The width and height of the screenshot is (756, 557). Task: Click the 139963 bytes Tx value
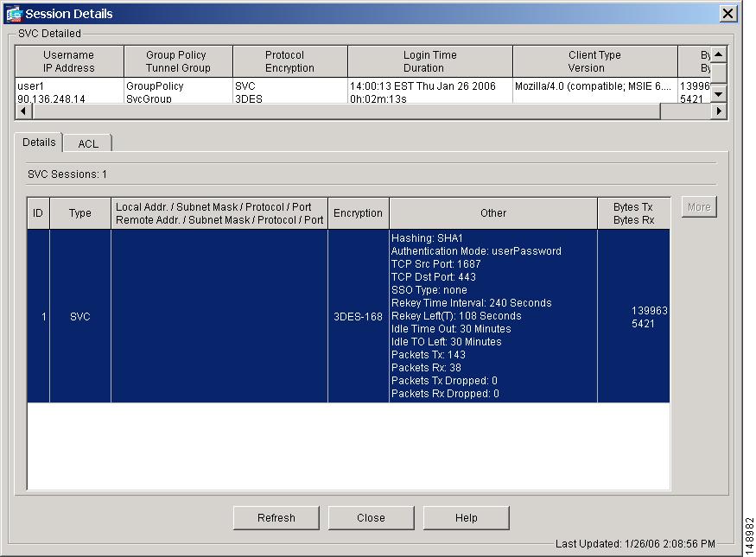[650, 310]
